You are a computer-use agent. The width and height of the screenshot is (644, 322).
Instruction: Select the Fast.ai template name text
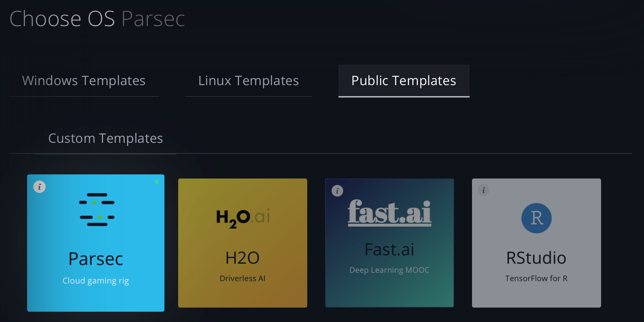point(390,250)
